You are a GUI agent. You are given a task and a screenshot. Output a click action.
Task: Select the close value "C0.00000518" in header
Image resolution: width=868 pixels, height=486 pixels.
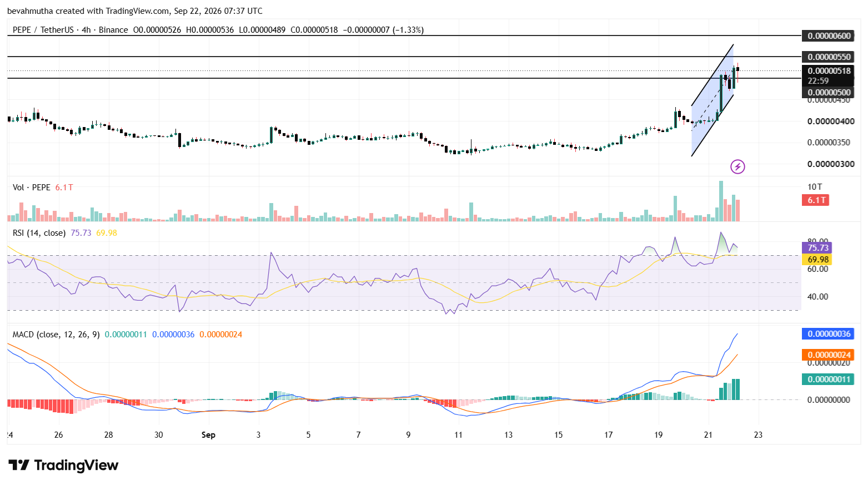[x=314, y=30]
